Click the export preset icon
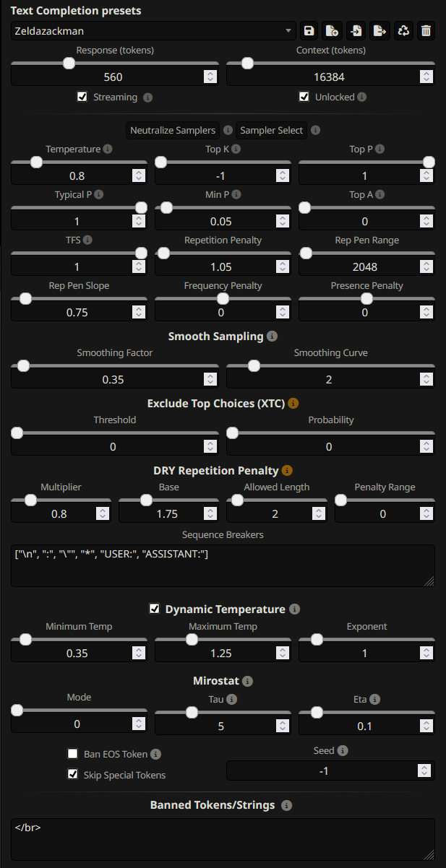This screenshot has height=868, width=446. [379, 30]
